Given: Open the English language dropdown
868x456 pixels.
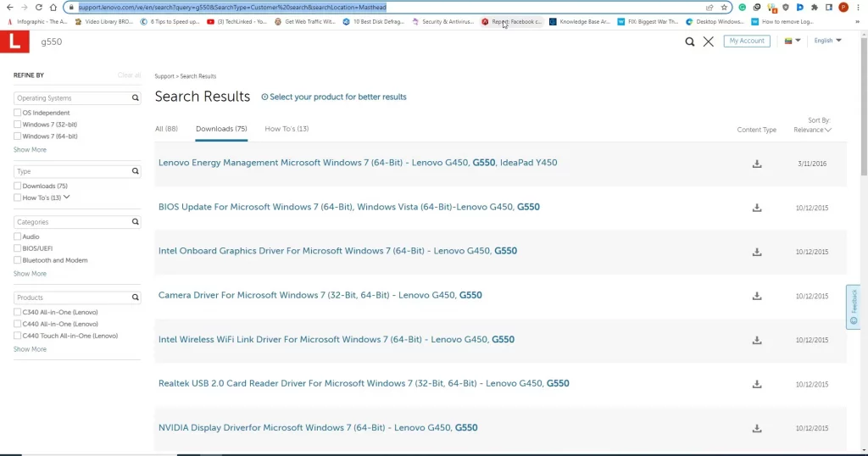Looking at the screenshot, I should click(x=827, y=41).
